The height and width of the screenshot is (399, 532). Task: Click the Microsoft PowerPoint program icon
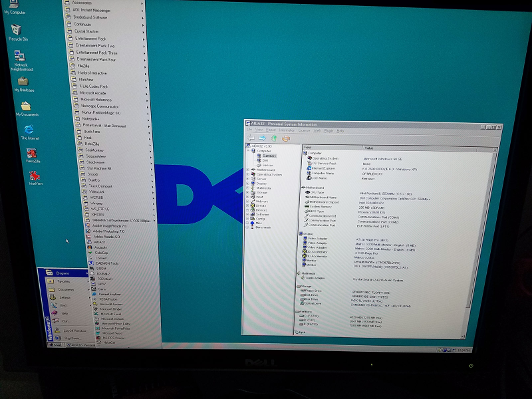[x=98, y=328]
